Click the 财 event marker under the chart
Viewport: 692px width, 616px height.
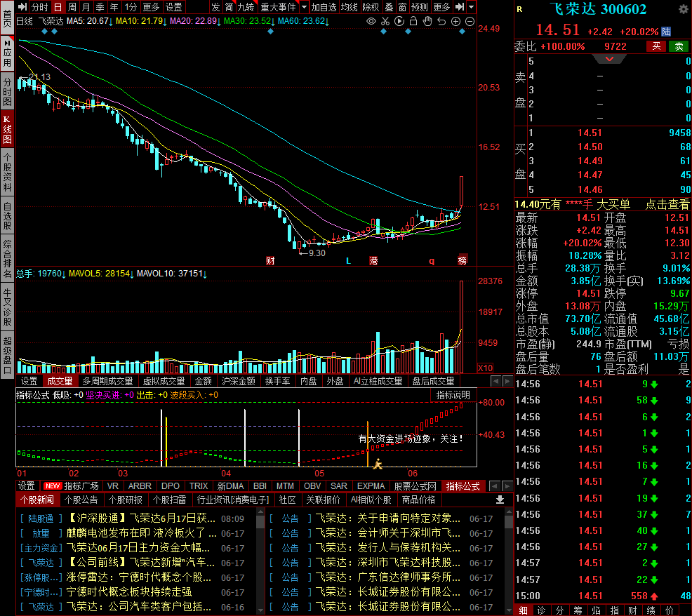270,260
